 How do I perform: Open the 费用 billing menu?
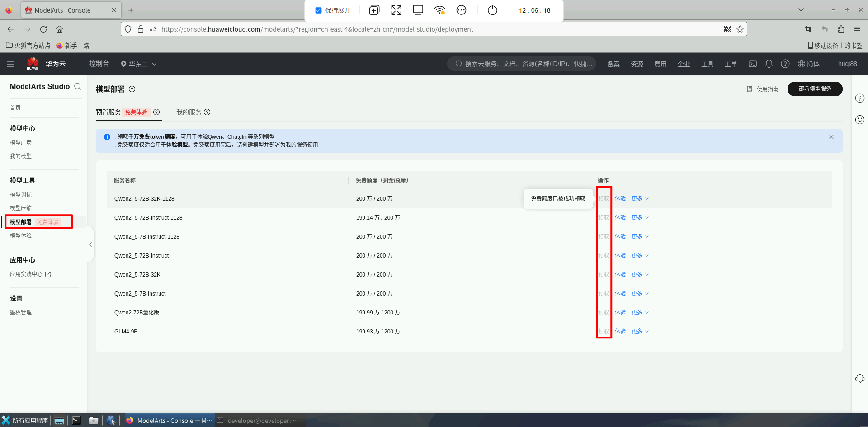(x=660, y=64)
